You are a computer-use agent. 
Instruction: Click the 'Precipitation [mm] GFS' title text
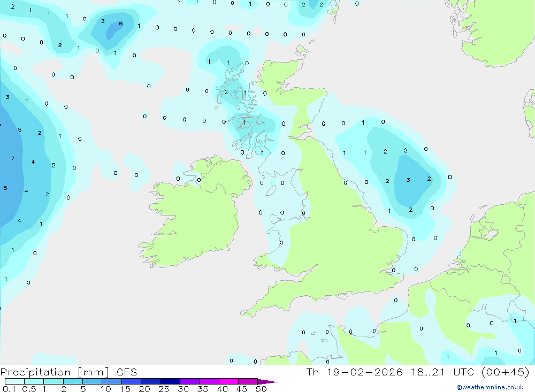click(68, 372)
